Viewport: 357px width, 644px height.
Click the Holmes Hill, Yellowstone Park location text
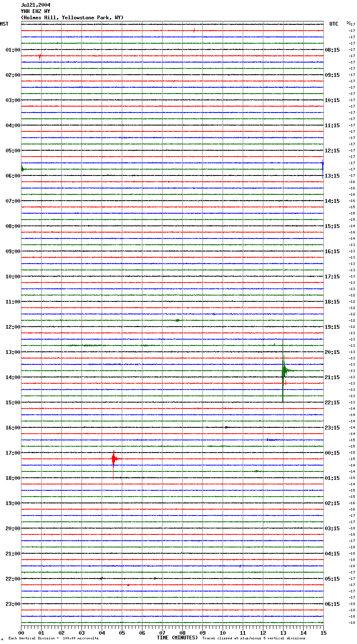(72, 18)
